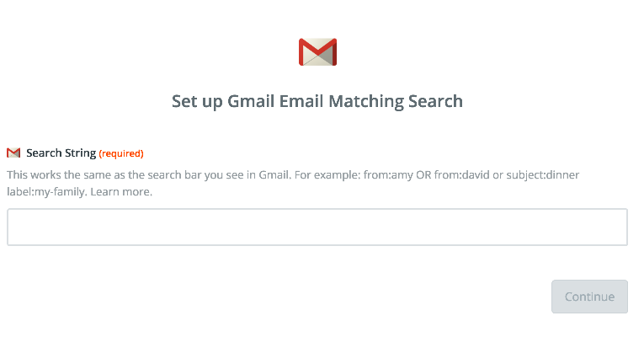Click the Set up Gmail Email Matching Search heading
This screenshot has height=337, width=644.
tap(317, 101)
